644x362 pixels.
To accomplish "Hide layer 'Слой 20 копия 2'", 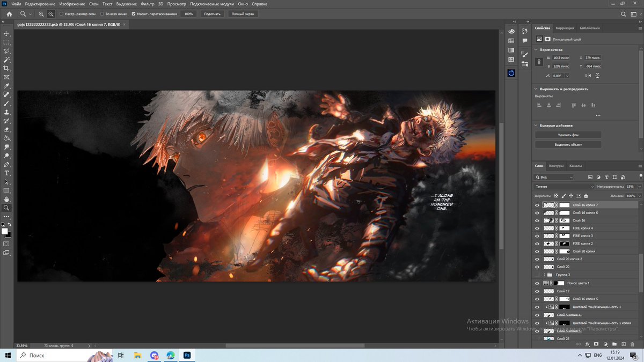I will click(x=537, y=259).
